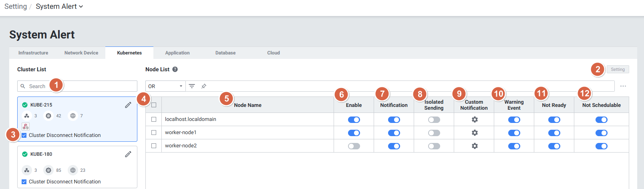
Task: Open the OR filter operator dropdown
Action: pos(165,86)
